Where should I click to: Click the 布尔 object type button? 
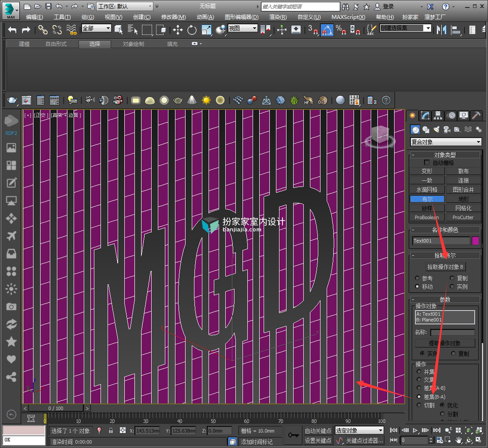pos(427,199)
